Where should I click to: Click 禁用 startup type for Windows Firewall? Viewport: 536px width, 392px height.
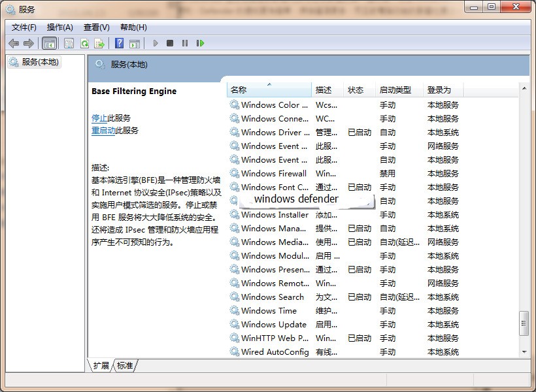click(388, 174)
